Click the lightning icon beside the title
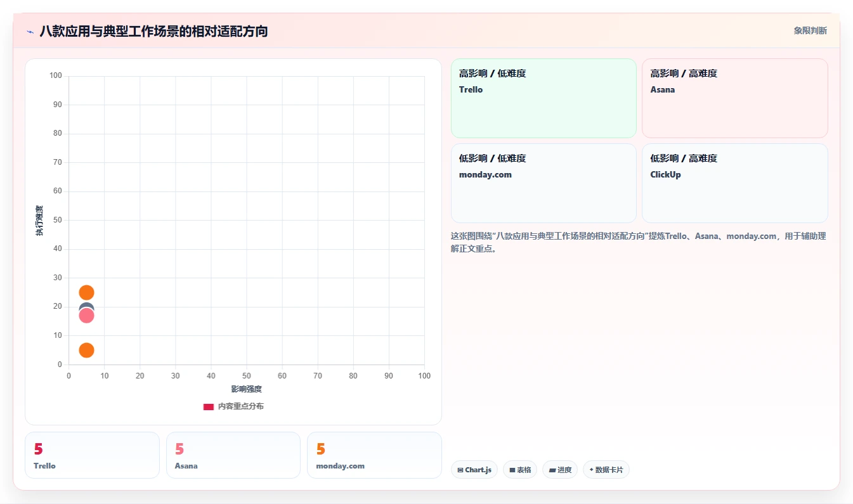The width and height of the screenshot is (853, 504). click(30, 31)
